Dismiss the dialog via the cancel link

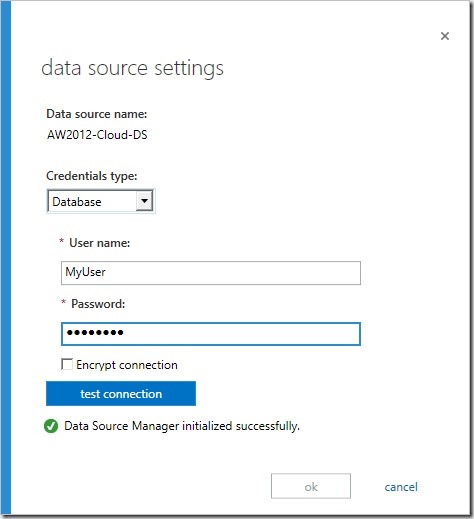tap(401, 487)
